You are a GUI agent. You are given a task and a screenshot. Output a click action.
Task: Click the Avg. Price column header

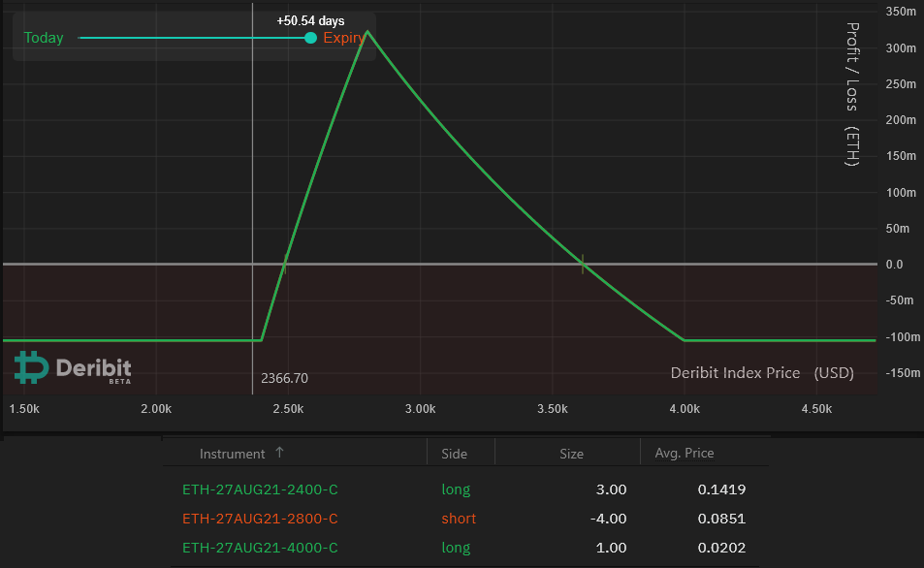coord(685,454)
